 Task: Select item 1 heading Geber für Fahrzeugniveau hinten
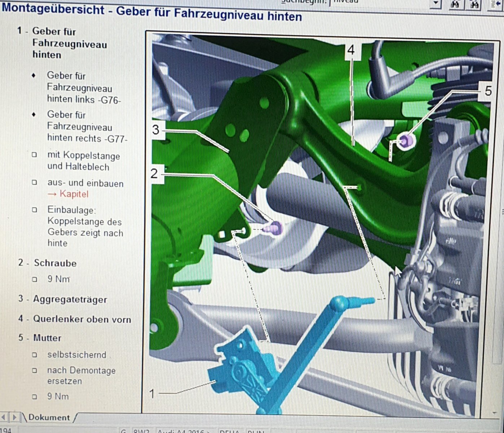70,43
